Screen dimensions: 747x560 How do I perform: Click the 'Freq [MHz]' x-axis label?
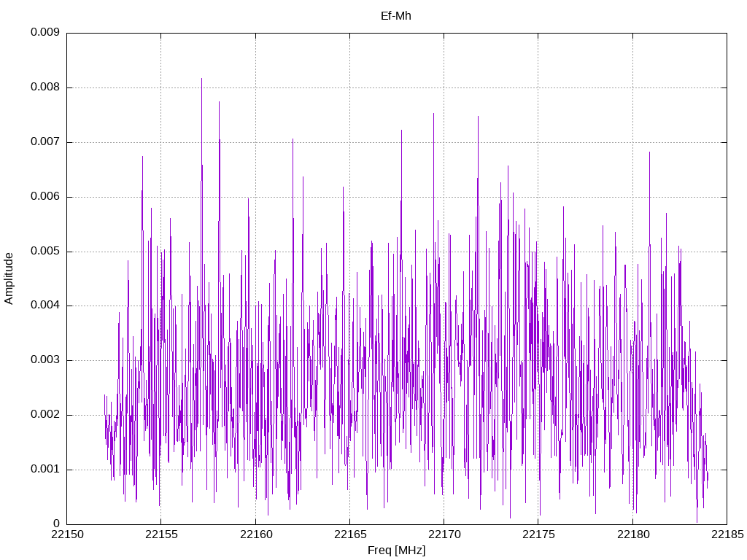pyautogui.click(x=396, y=551)
